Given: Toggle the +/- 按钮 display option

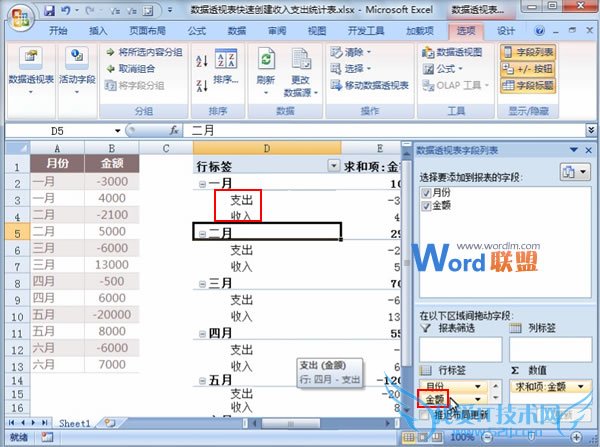Looking at the screenshot, I should [x=528, y=69].
